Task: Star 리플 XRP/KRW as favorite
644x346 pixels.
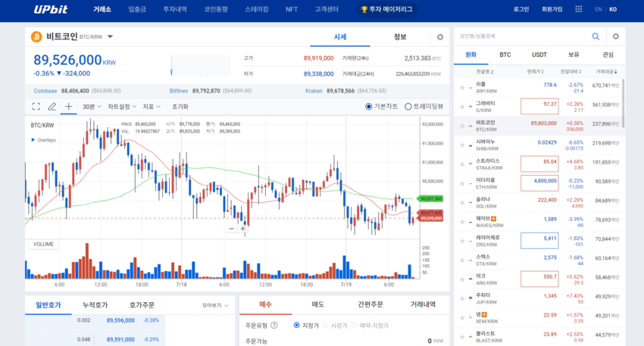Action: pyautogui.click(x=462, y=87)
